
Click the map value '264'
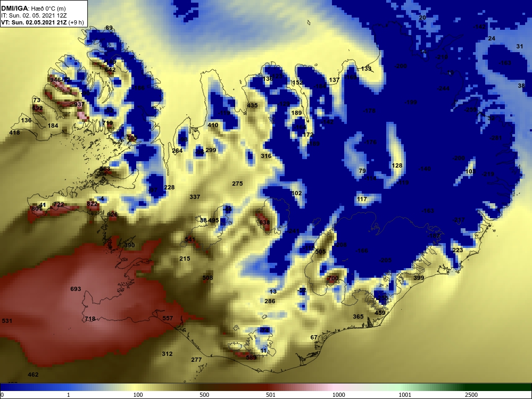178,151
